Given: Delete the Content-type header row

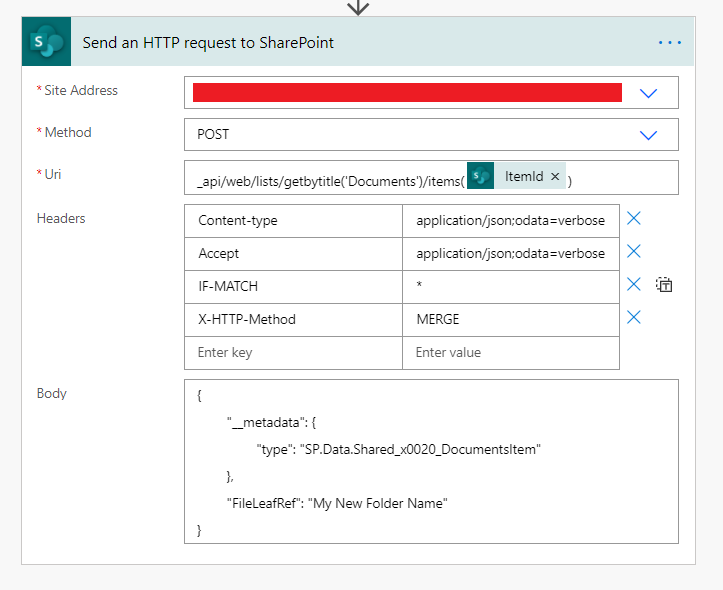Looking at the screenshot, I should (634, 218).
